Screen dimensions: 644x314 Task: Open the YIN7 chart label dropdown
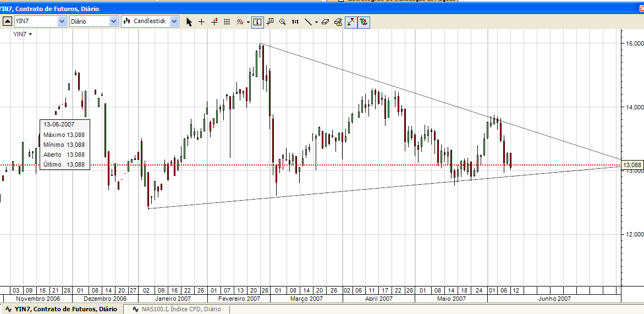click(23, 35)
